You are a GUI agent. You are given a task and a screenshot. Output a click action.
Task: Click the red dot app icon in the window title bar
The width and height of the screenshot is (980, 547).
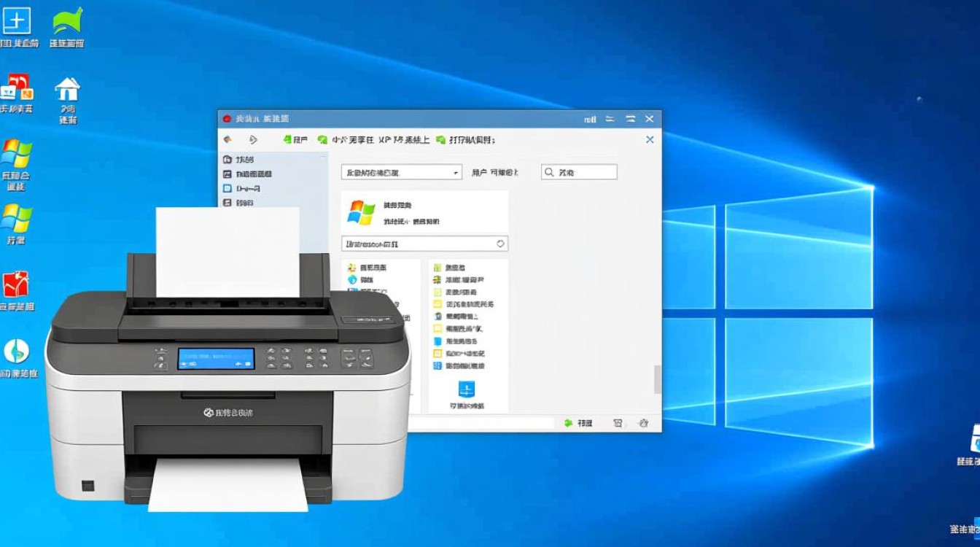click(227, 119)
